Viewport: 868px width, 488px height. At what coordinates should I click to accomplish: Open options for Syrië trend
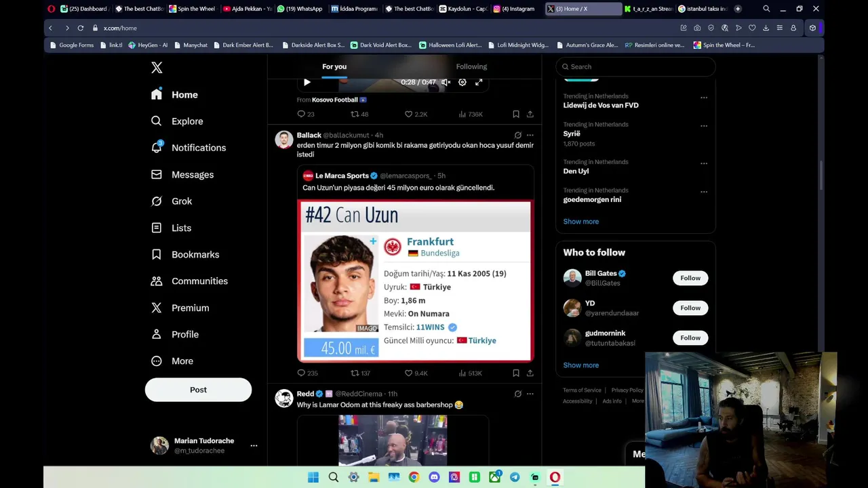click(703, 126)
